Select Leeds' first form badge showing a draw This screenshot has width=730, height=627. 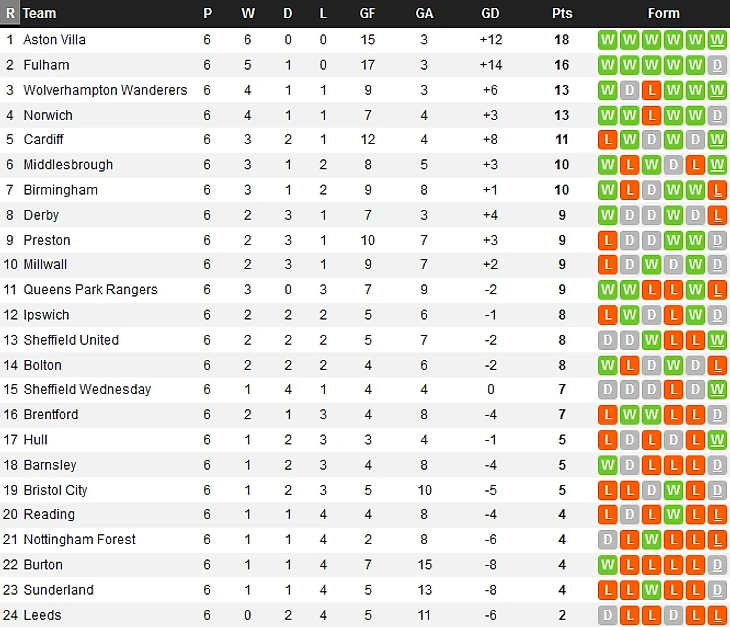(x=608, y=615)
